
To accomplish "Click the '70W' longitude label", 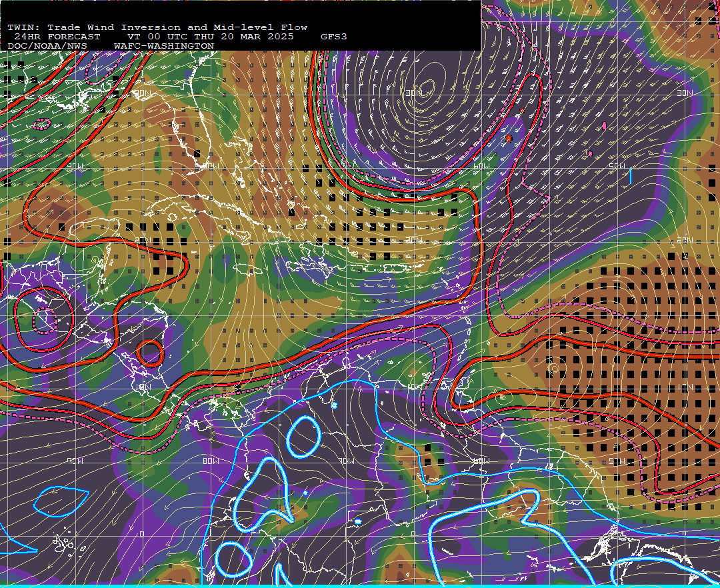I will point(345,461).
